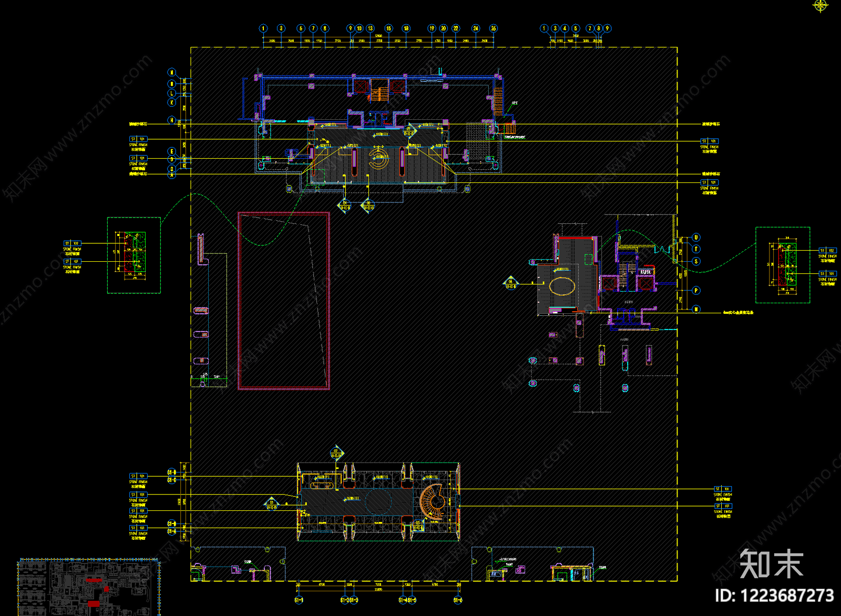Select the S1-1 grid bubble at the bottom
The image size is (841, 616).
299,600
